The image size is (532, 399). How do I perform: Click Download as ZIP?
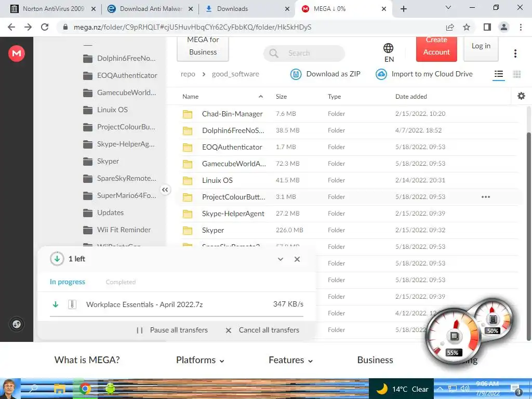pyautogui.click(x=325, y=74)
